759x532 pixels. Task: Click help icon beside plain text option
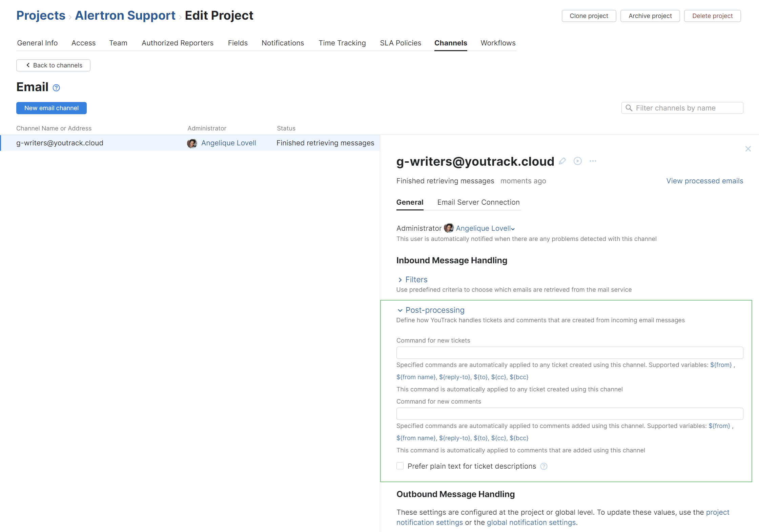click(x=544, y=467)
